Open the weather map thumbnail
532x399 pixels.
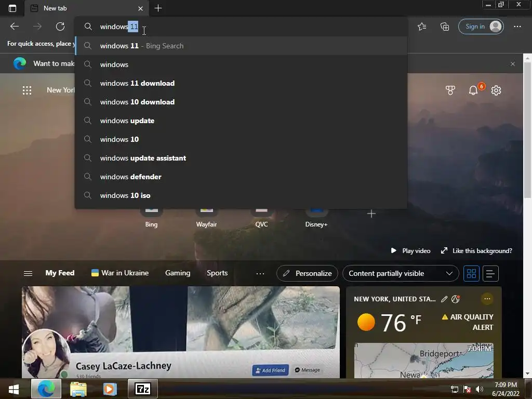click(x=424, y=361)
